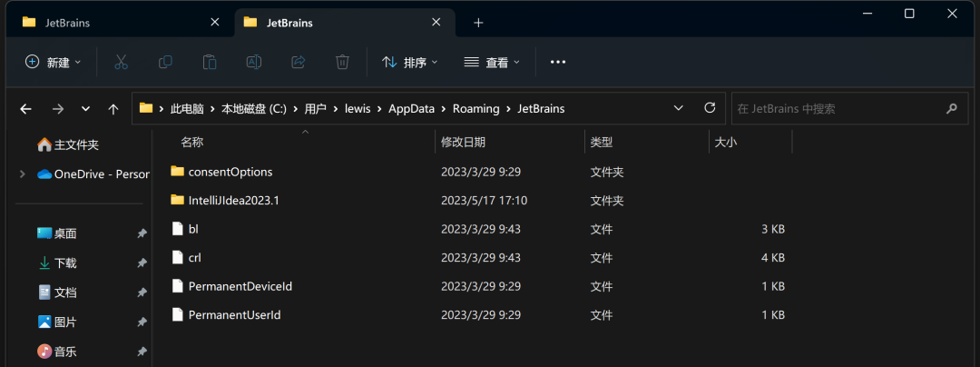Click 本地磁盘 (C:) in breadcrumb

coord(254,109)
